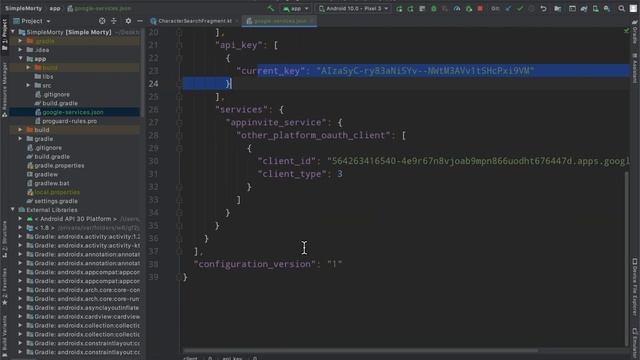The height and width of the screenshot is (360, 640).
Task: Open the AVD Manager icon
Action: tap(596, 9)
